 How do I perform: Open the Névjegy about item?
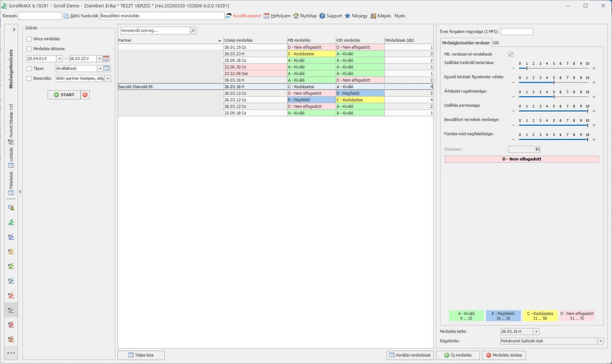356,16
